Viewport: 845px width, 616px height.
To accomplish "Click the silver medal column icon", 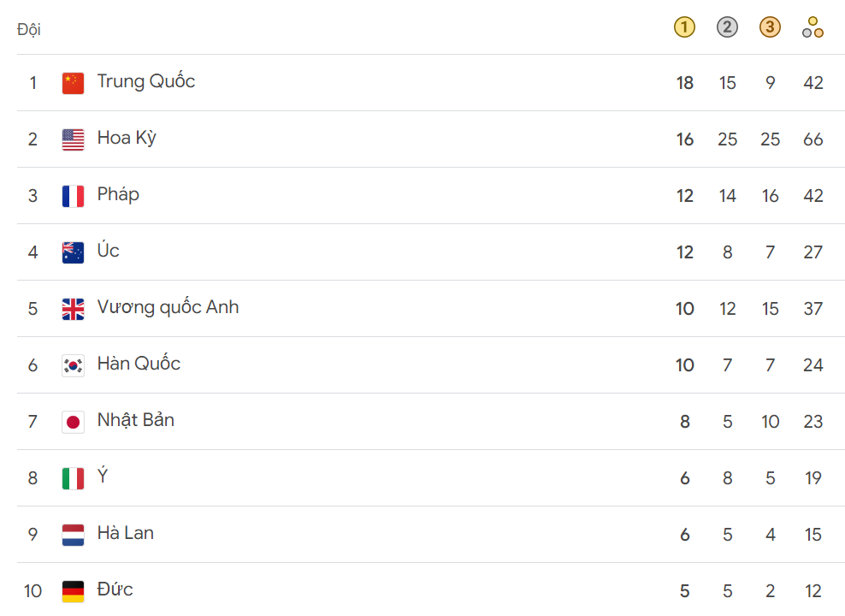I will click(727, 27).
